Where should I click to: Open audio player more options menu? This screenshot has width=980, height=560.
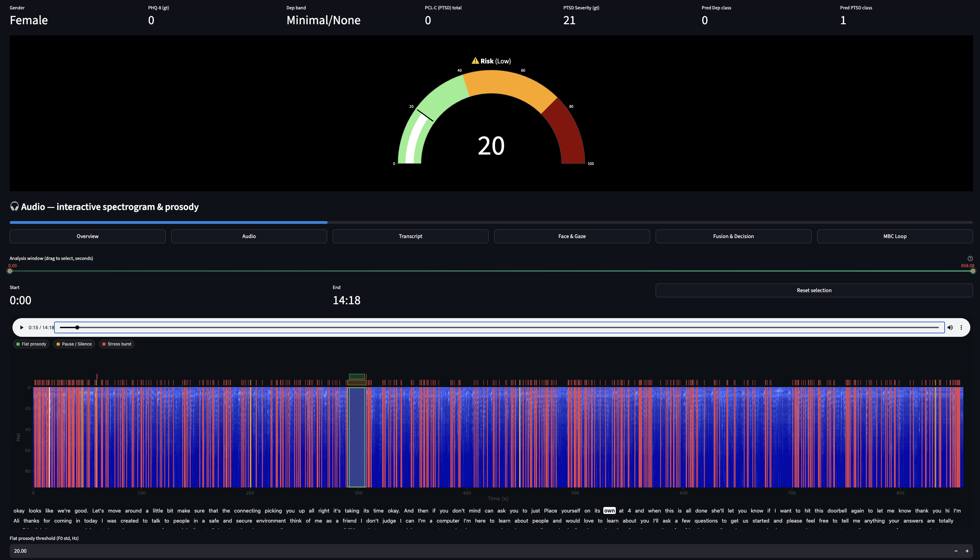961,328
